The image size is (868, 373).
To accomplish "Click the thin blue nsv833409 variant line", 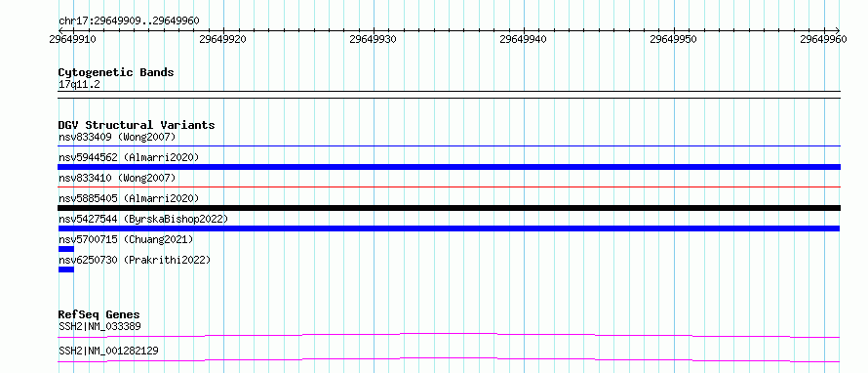I will coord(449,146).
